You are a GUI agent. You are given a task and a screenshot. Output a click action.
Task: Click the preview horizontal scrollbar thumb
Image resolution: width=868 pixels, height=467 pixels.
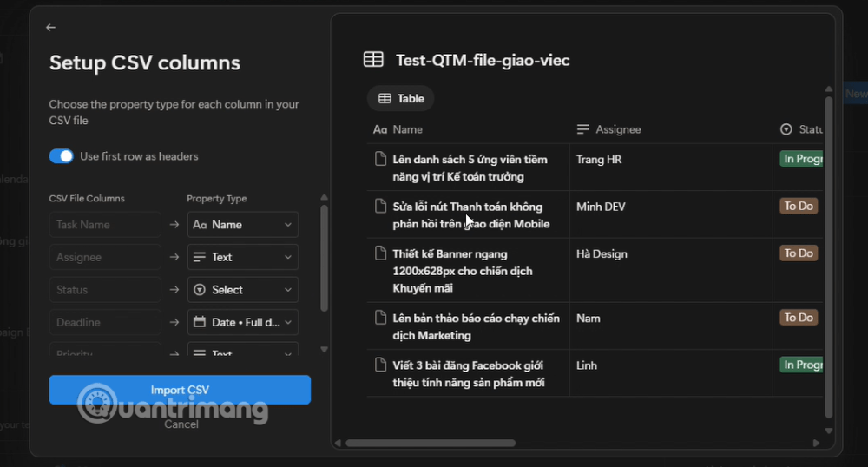pos(431,443)
